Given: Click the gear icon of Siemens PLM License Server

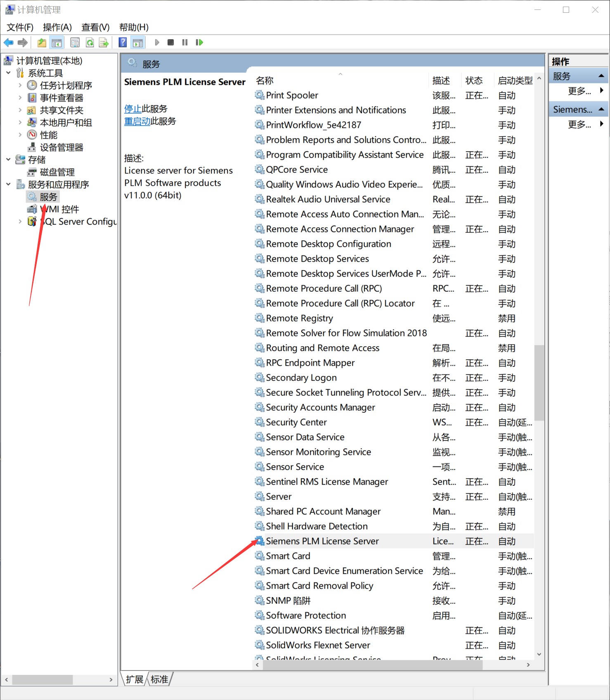Looking at the screenshot, I should [x=260, y=541].
